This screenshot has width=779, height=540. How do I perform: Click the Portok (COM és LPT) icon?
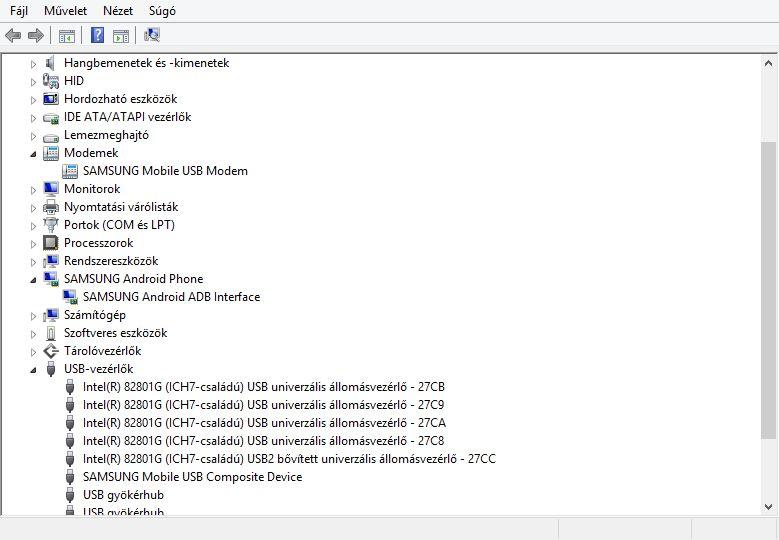51,225
